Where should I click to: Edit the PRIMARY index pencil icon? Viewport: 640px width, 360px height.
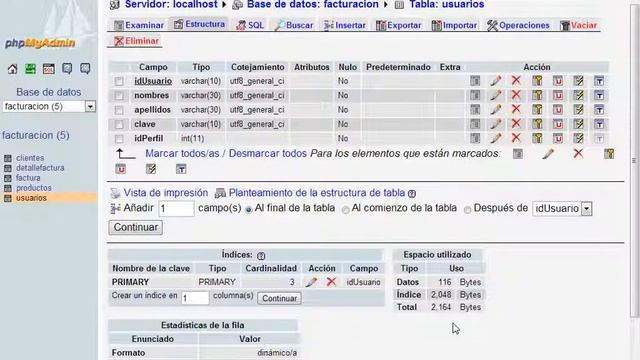tap(311, 282)
